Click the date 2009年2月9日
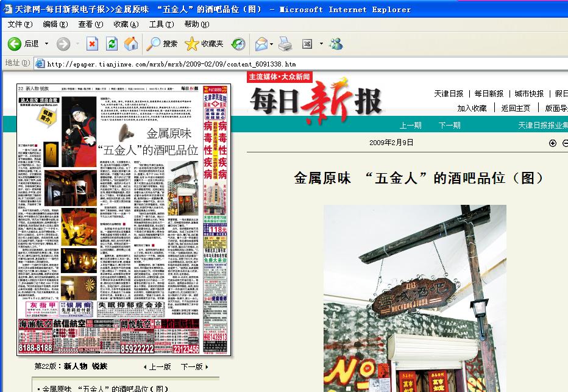Screen dimensions: 568x392 click(x=391, y=143)
